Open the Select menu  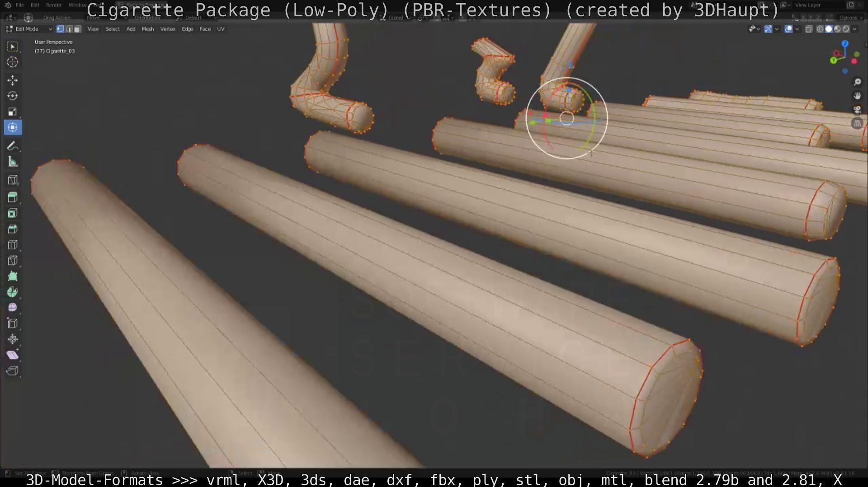tap(113, 29)
